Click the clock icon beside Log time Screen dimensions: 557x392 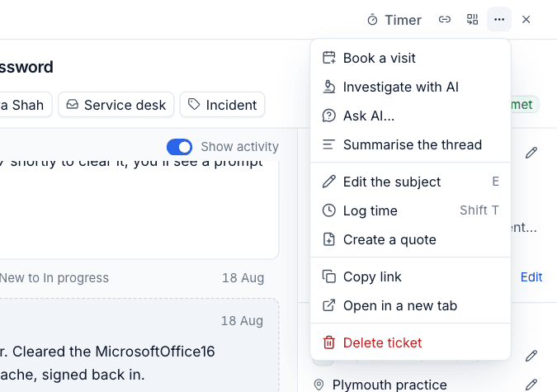point(329,210)
